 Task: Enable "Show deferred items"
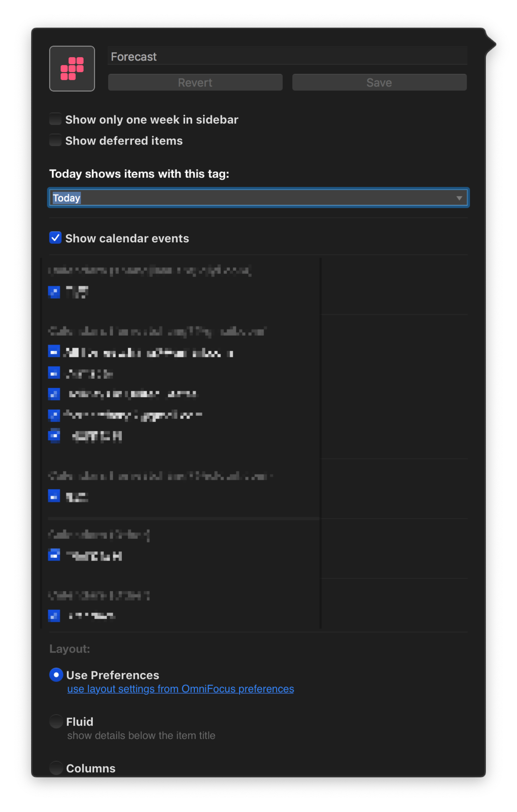point(55,140)
